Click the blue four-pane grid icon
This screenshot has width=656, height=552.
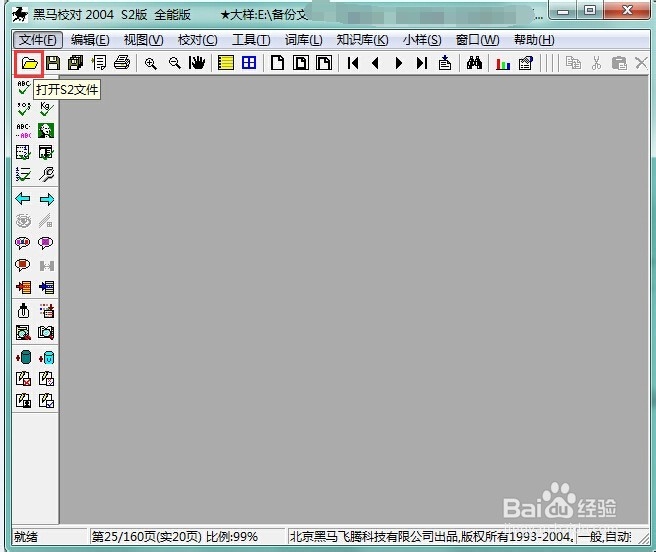(249, 63)
